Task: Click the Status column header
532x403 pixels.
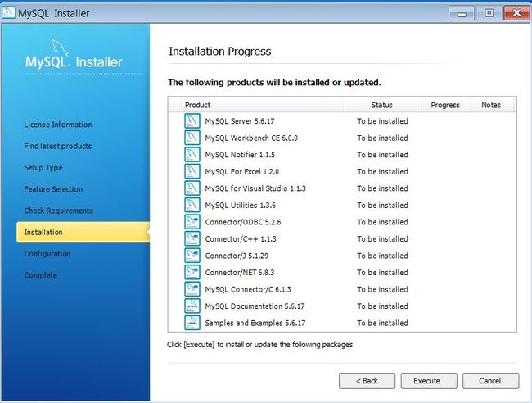Action: click(x=381, y=105)
